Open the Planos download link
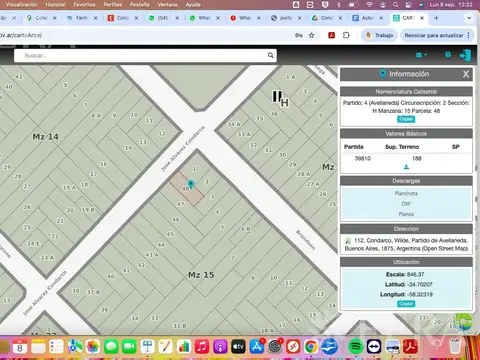480x360 pixels. (x=406, y=214)
